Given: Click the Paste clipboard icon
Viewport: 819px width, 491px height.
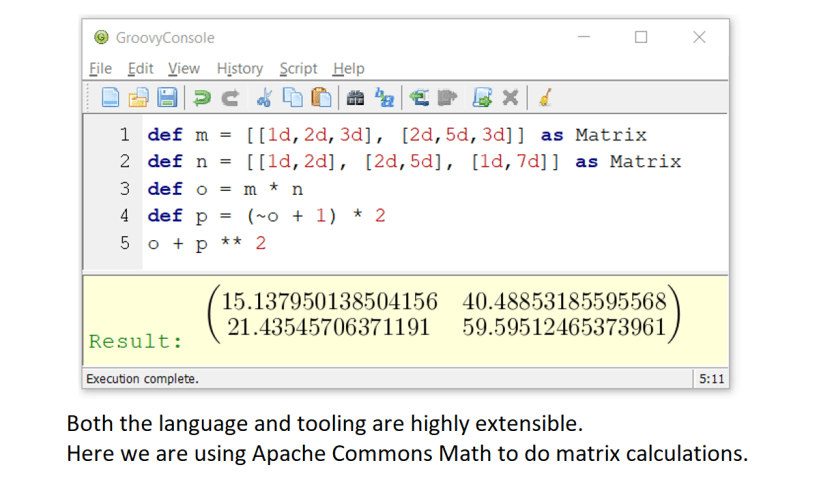Looking at the screenshot, I should pos(321,98).
